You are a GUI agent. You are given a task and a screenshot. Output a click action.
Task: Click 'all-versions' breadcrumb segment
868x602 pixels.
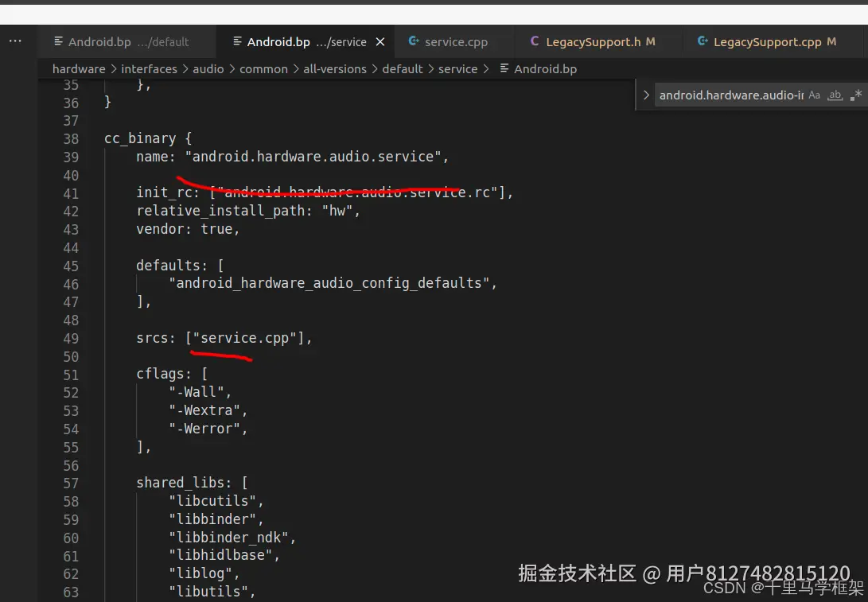click(x=335, y=69)
